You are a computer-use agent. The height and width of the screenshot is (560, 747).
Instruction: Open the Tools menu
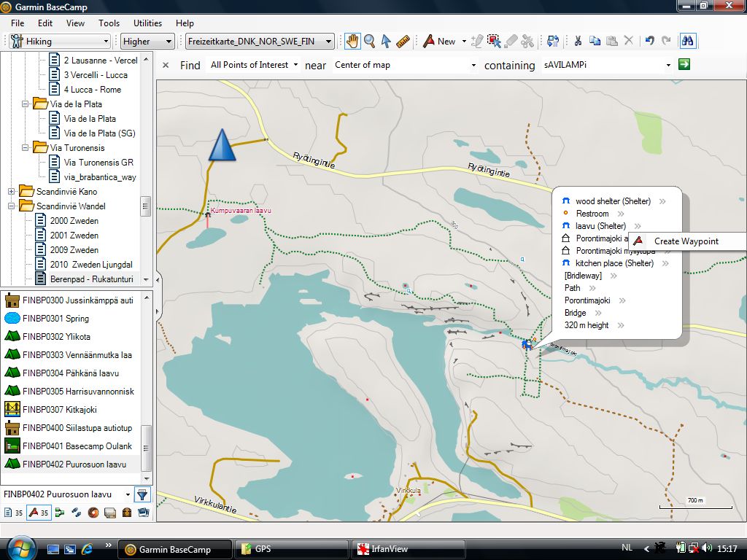tap(109, 23)
